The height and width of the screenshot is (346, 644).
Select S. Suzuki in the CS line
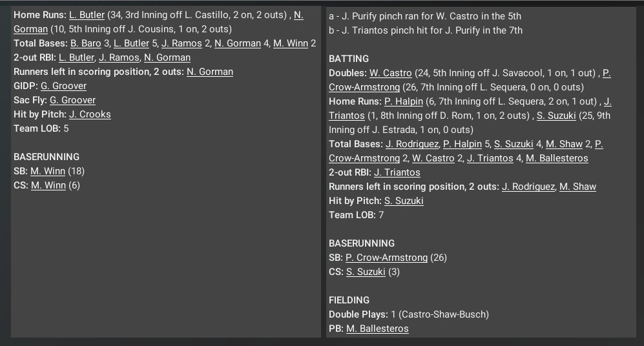pos(366,272)
